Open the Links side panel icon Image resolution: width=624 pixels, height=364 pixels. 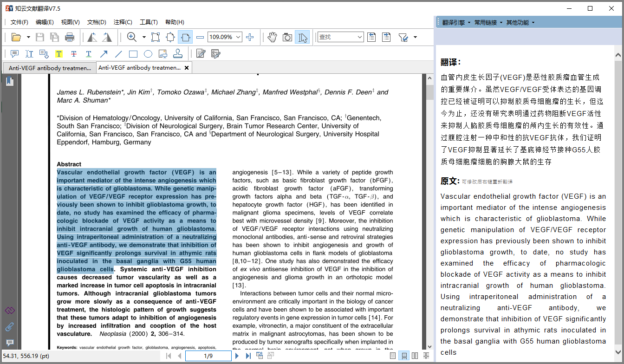pyautogui.click(x=10, y=310)
